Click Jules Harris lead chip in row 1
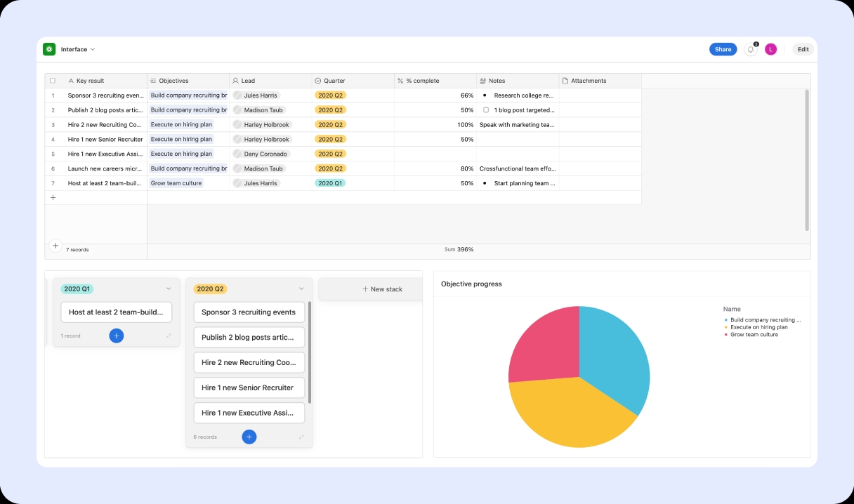The image size is (854, 504). [256, 95]
